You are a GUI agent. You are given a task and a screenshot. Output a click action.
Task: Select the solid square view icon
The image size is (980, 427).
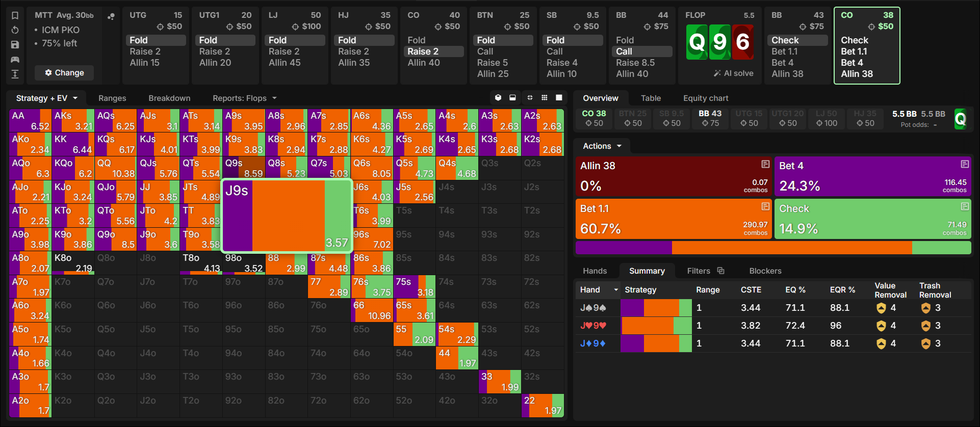(x=559, y=98)
